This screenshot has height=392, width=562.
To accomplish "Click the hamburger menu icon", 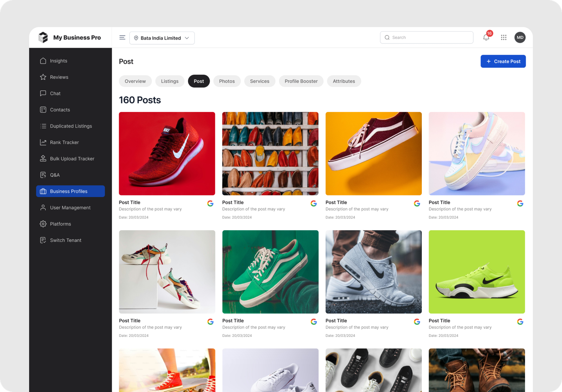I will pos(122,38).
